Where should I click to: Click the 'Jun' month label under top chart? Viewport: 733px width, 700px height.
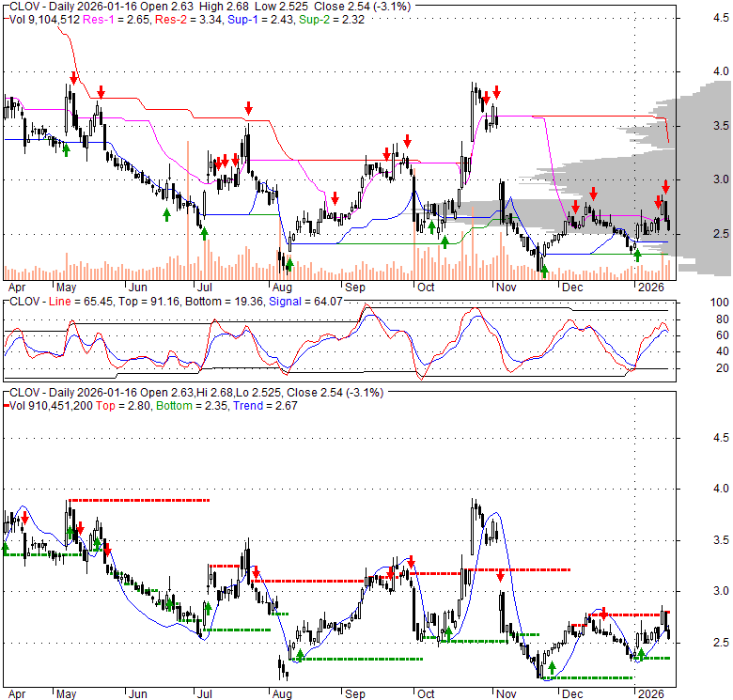[138, 288]
